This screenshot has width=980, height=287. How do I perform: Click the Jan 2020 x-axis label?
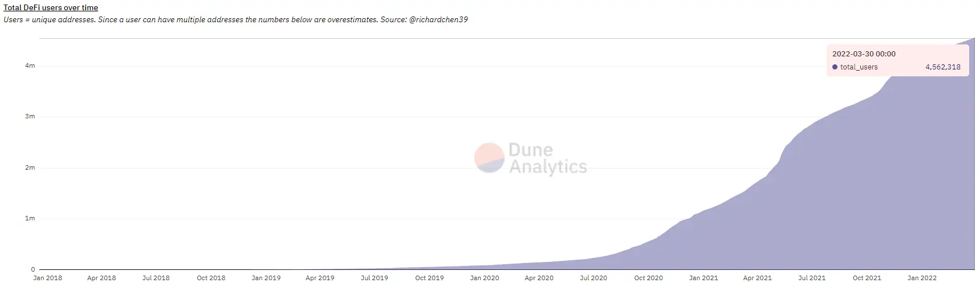pyautogui.click(x=485, y=278)
